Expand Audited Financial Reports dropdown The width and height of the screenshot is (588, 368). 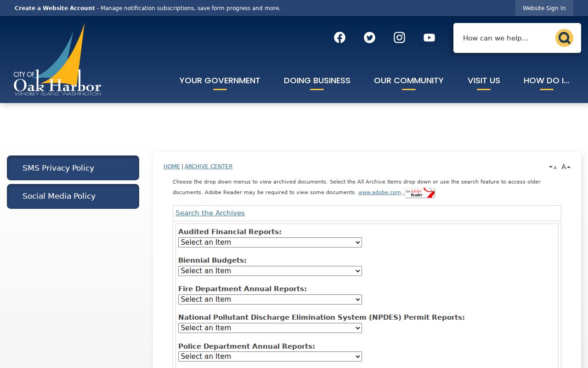270,242
